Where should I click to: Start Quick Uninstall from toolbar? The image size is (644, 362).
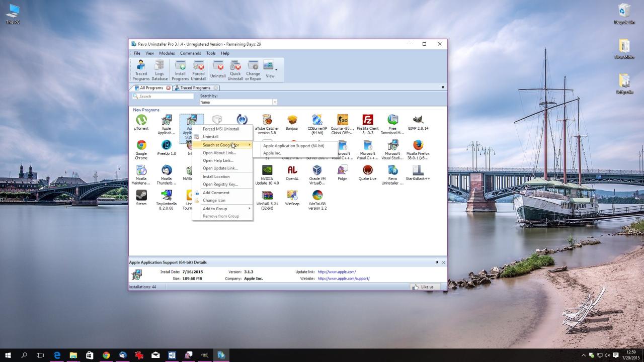235,70
